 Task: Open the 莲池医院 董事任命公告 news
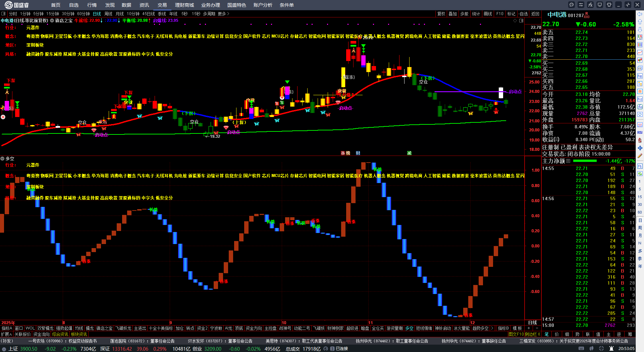142,341
